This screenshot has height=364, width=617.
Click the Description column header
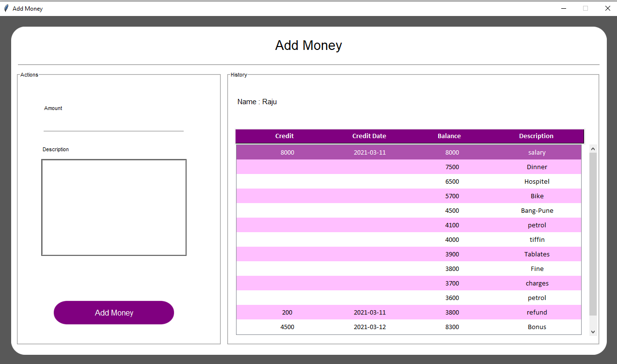[536, 136]
